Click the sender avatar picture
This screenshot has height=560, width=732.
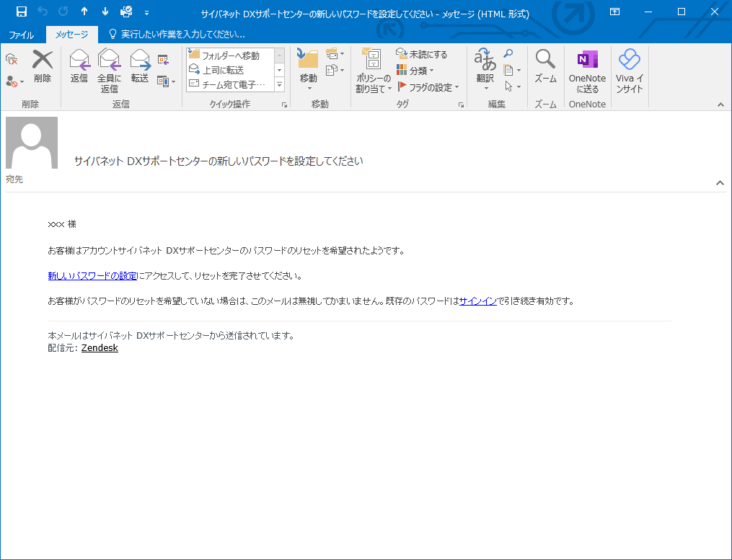[x=32, y=142]
